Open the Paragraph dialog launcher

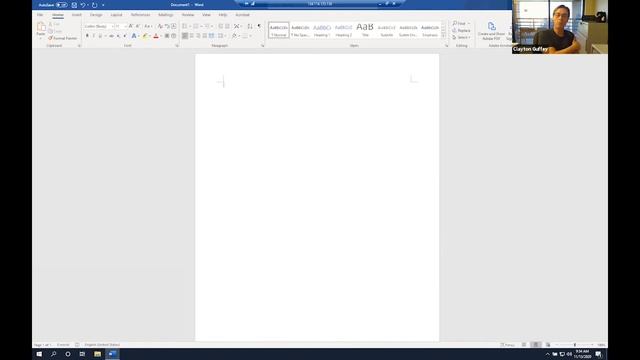[x=262, y=46]
